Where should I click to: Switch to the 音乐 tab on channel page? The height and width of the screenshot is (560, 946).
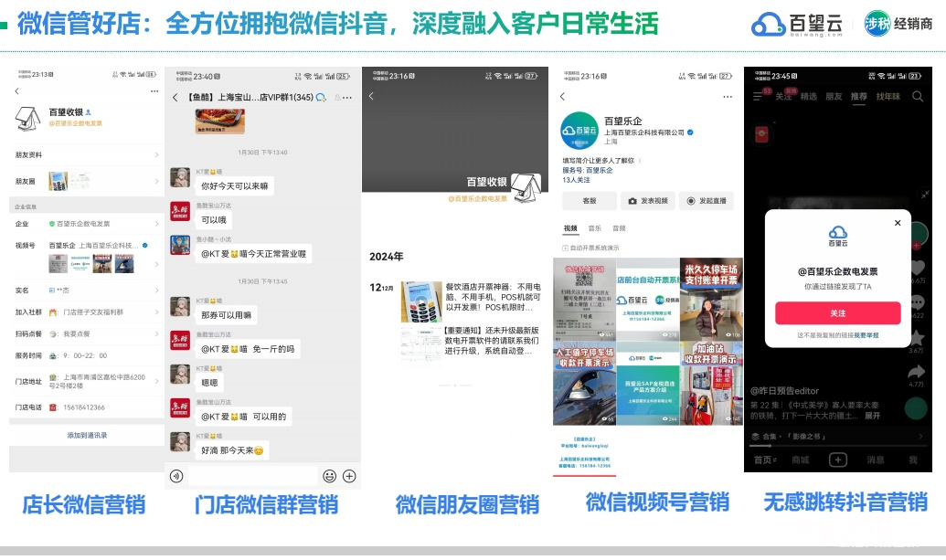click(595, 228)
